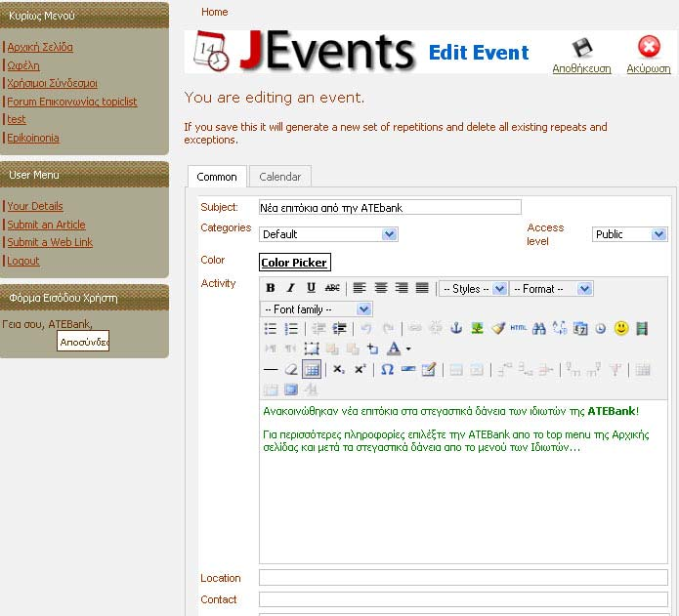Screen dimensions: 679x616
Task: Click inside the Activity editor text area
Action: coord(463,482)
